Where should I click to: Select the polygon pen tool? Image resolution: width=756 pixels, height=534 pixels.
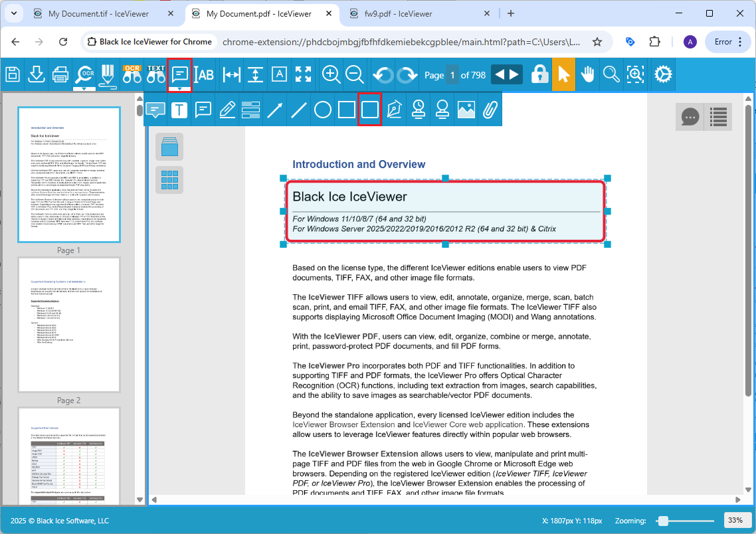(x=395, y=110)
